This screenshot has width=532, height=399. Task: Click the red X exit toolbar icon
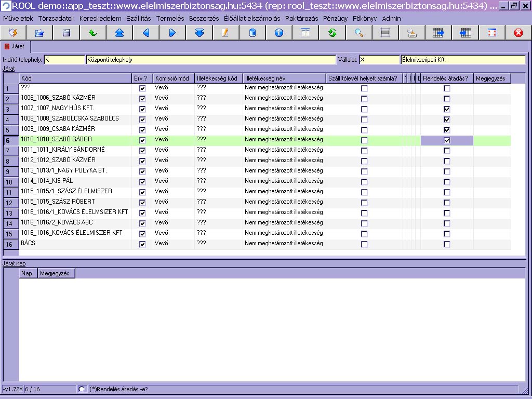coord(518,33)
